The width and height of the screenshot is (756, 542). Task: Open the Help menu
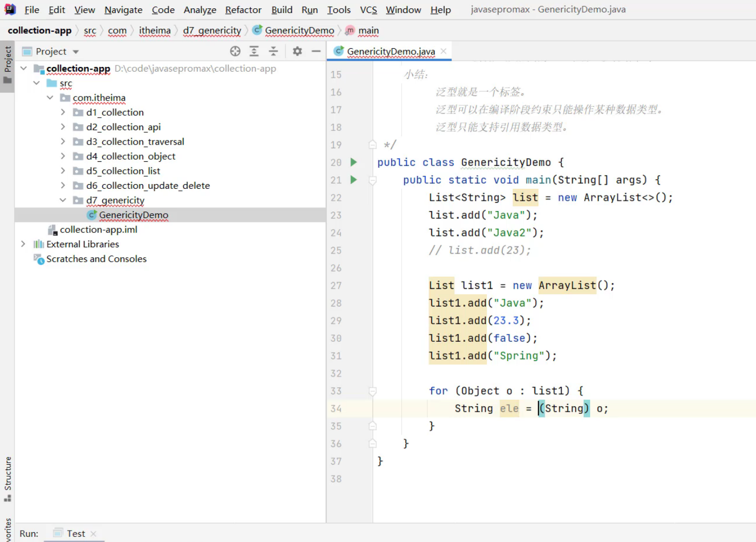(x=441, y=10)
